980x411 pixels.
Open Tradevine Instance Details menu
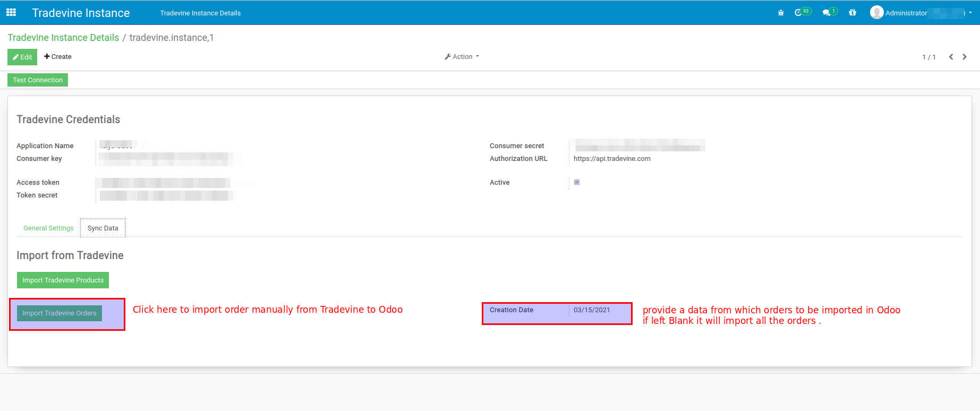200,13
